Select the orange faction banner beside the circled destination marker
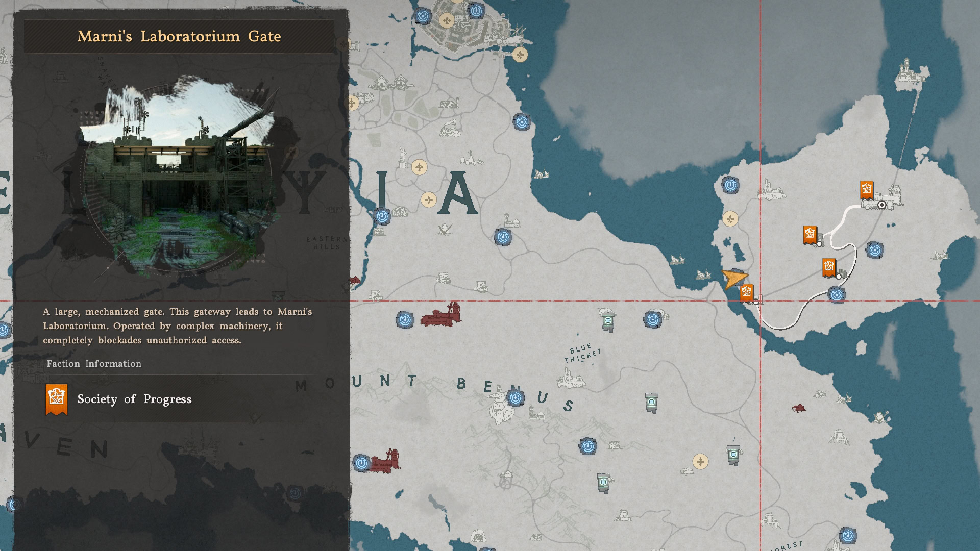 tap(867, 190)
